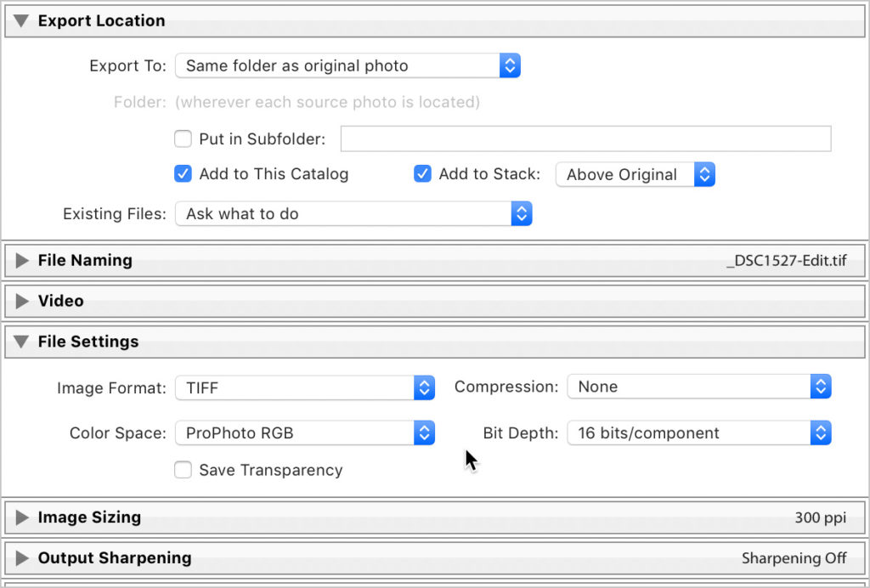The image size is (870, 588).
Task: Click the Compression label
Action: point(506,387)
